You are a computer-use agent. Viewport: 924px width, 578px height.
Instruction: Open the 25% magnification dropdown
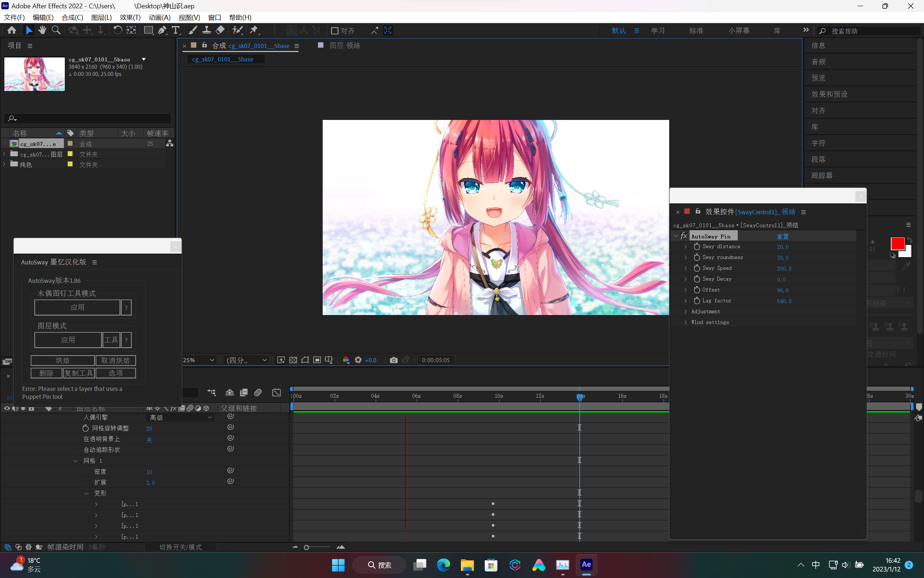click(199, 360)
